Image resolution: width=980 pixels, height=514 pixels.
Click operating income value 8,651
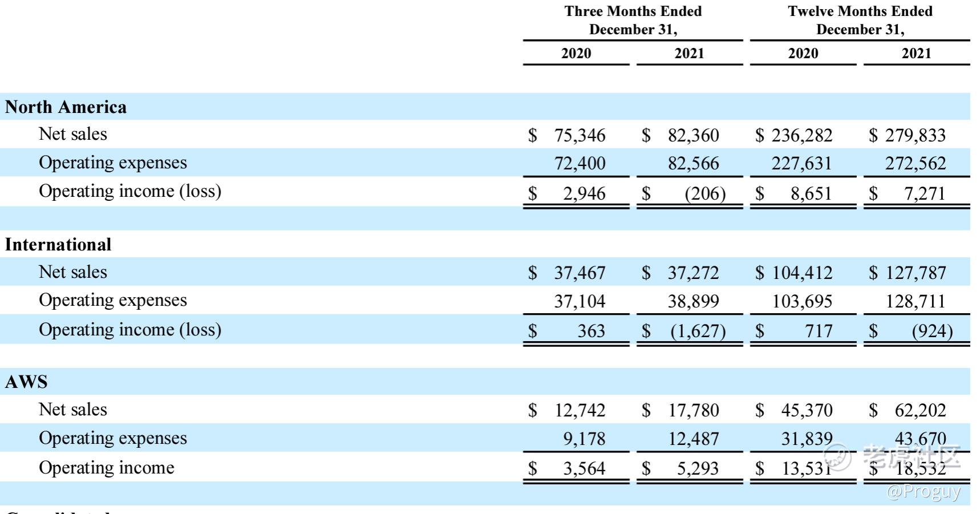(811, 193)
